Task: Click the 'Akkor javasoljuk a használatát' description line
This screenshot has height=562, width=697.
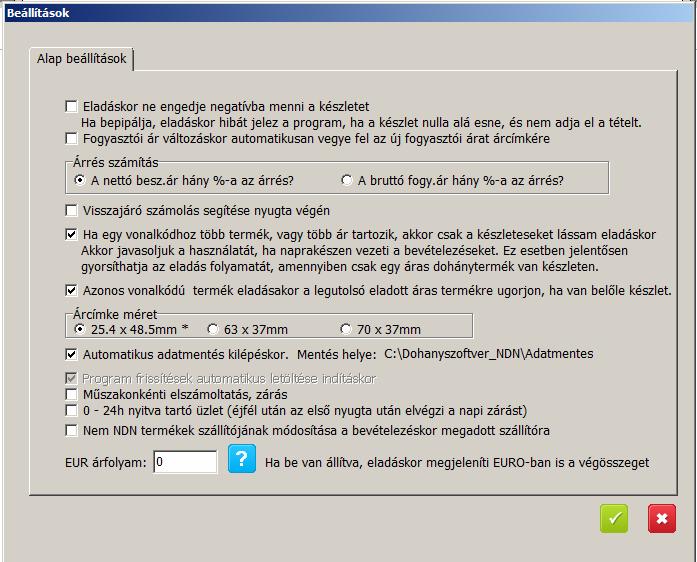Action: coord(354,250)
